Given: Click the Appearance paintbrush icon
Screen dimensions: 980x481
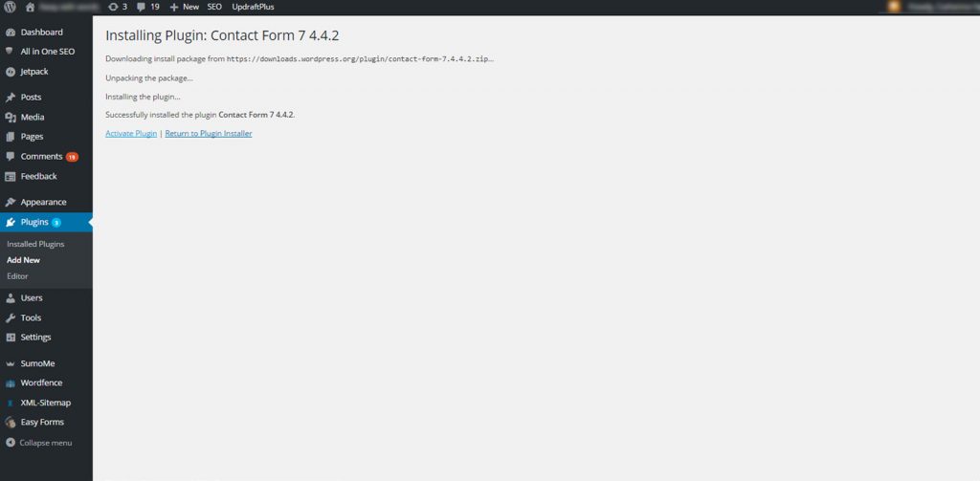Looking at the screenshot, I should point(10,203).
